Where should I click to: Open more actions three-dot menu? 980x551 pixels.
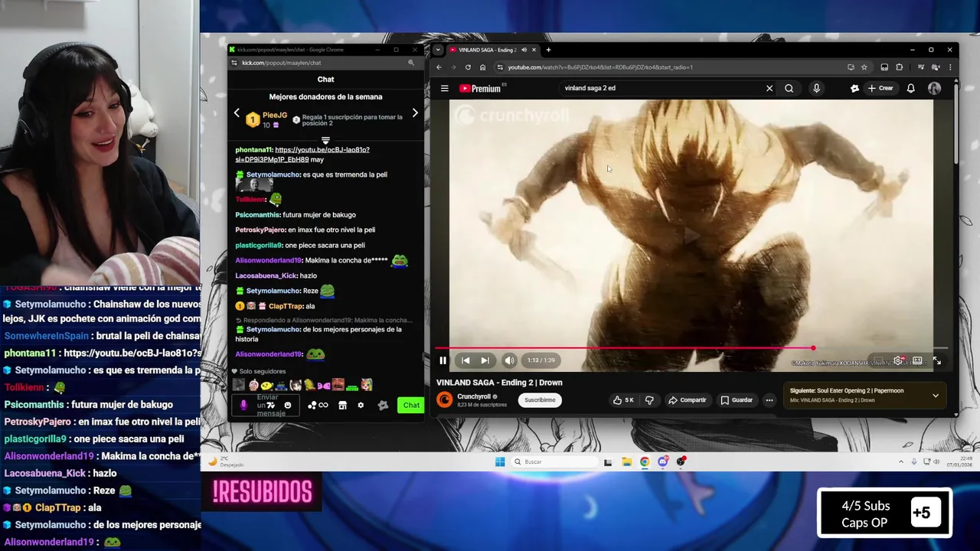click(x=769, y=399)
